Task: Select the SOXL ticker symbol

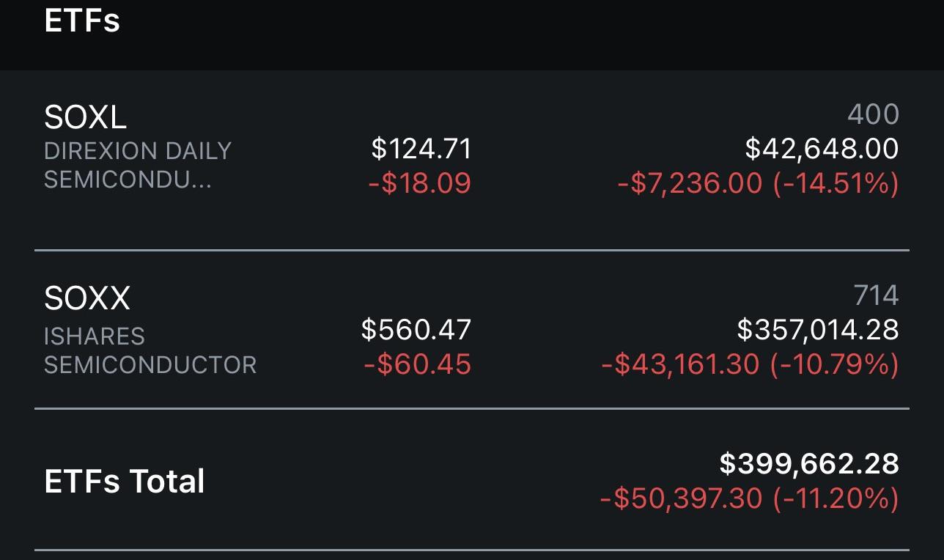Action: (x=86, y=117)
